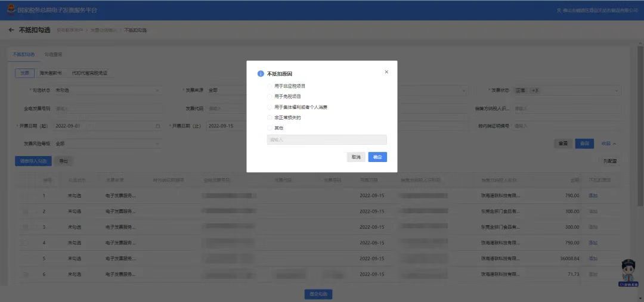
Task: Switch to the 海关缴款书 tab
Action: (50, 73)
